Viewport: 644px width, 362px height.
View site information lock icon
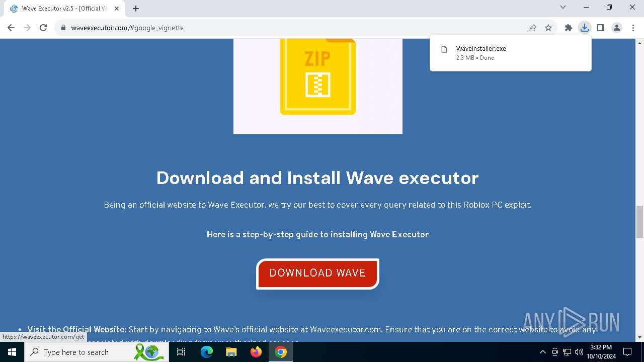tap(63, 28)
